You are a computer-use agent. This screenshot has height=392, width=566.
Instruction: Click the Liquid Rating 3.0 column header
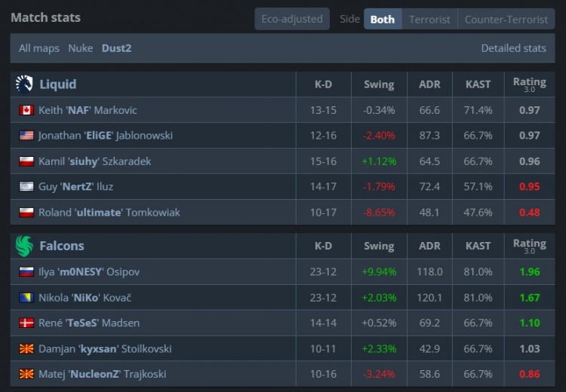tap(529, 84)
